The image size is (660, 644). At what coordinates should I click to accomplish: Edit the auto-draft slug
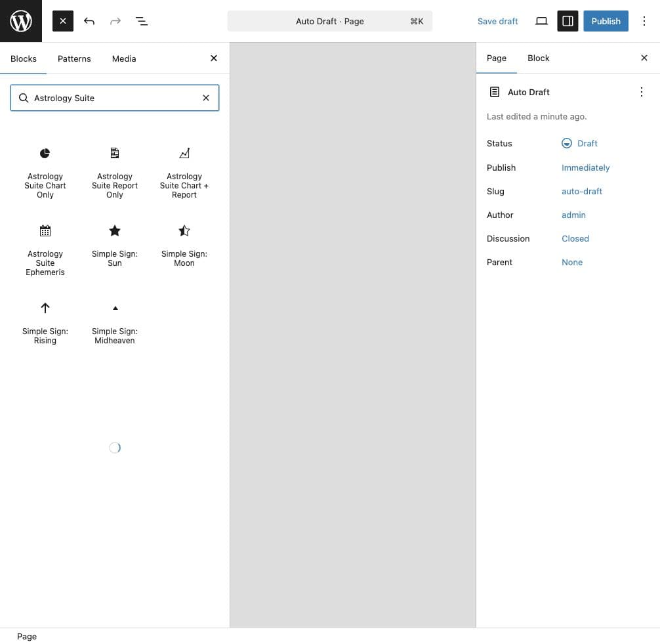(x=582, y=191)
